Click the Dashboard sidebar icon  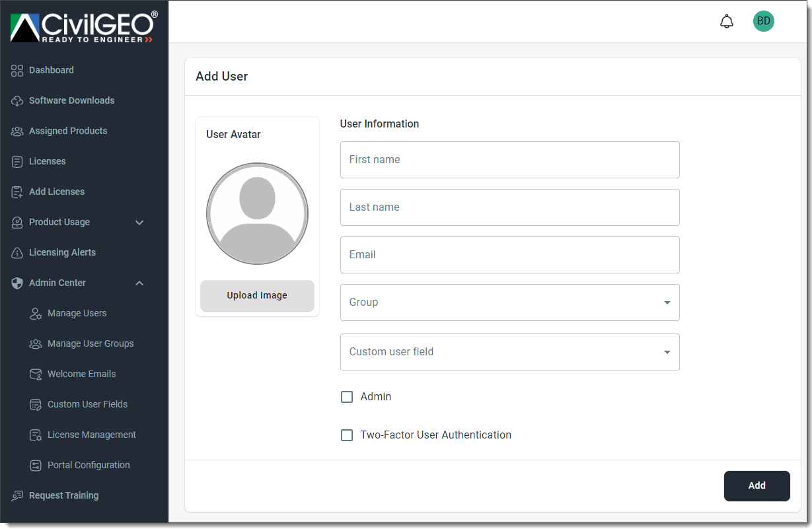click(16, 70)
